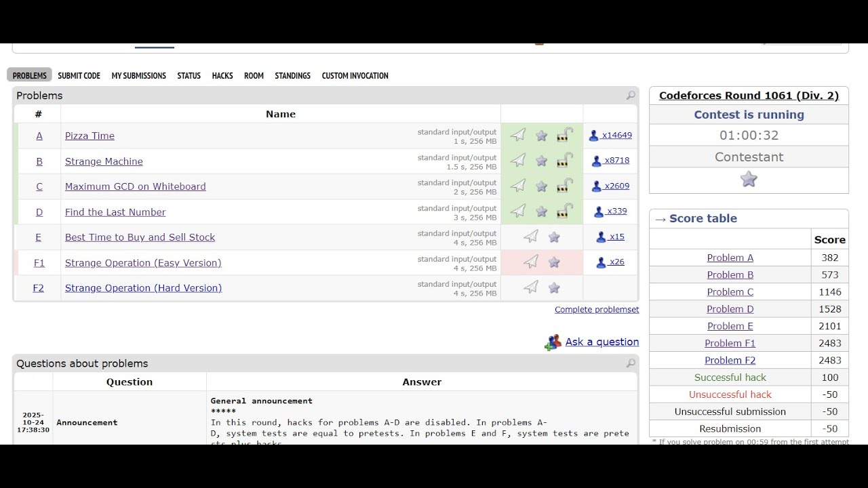868x488 pixels.
Task: Open the Standings tab
Action: (x=292, y=75)
